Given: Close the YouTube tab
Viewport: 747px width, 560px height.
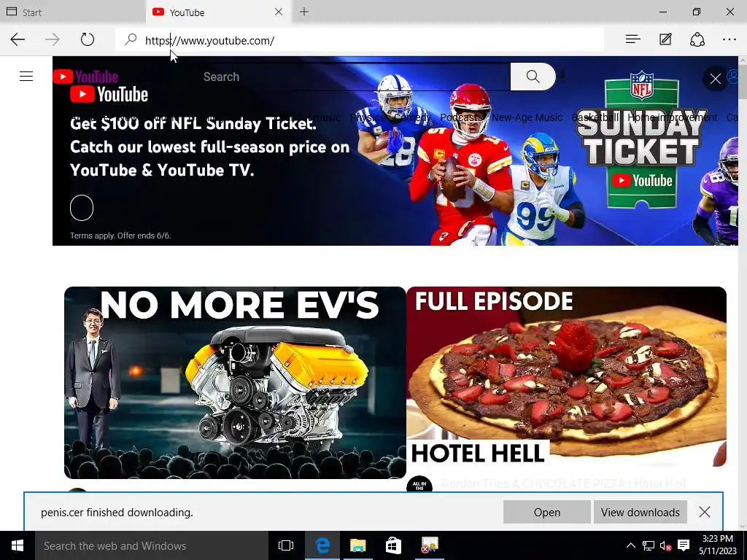Looking at the screenshot, I should 279,12.
